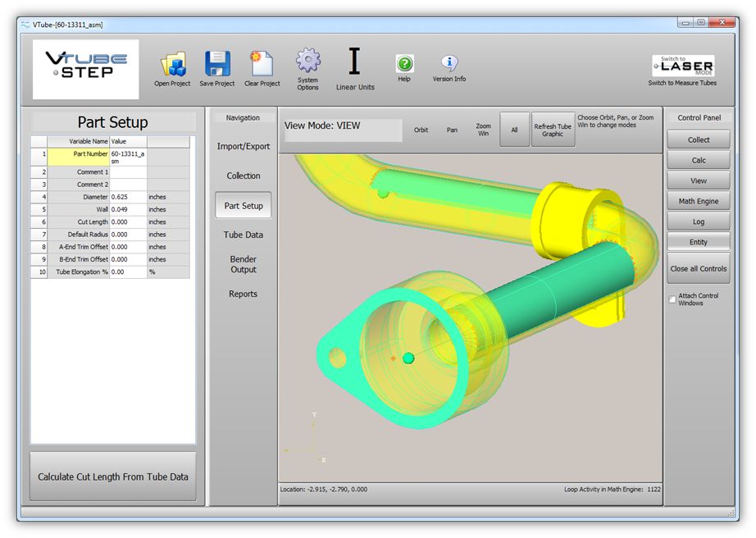Click the Version Info icon

pyautogui.click(x=449, y=64)
